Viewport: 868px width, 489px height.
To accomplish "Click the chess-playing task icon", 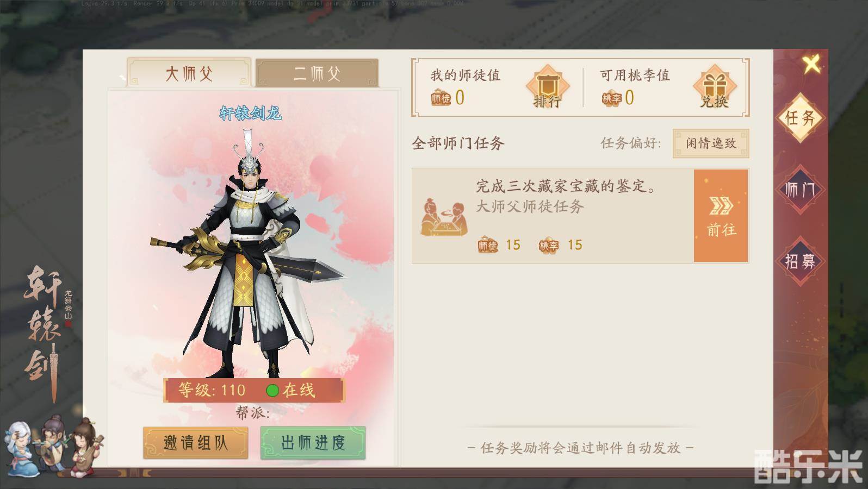I will [444, 216].
